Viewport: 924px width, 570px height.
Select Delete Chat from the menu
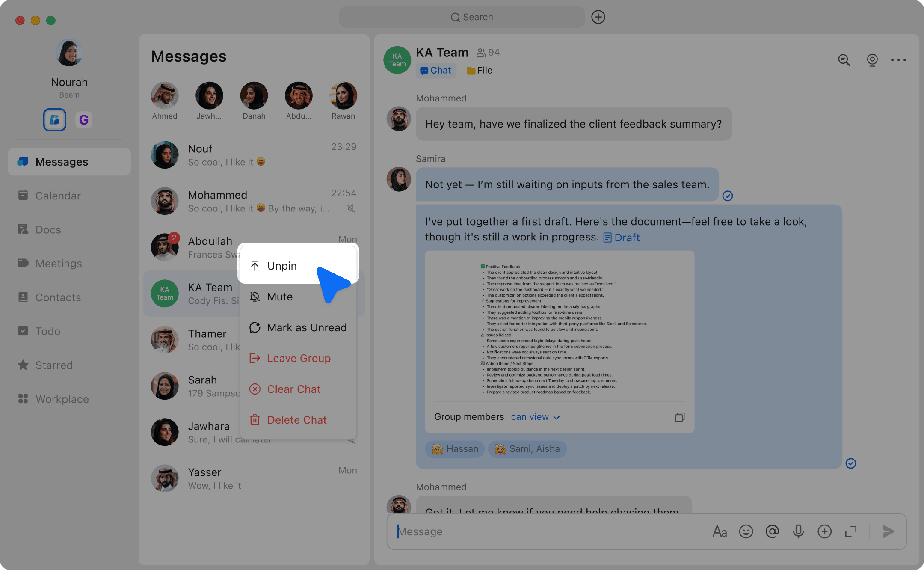[296, 420]
